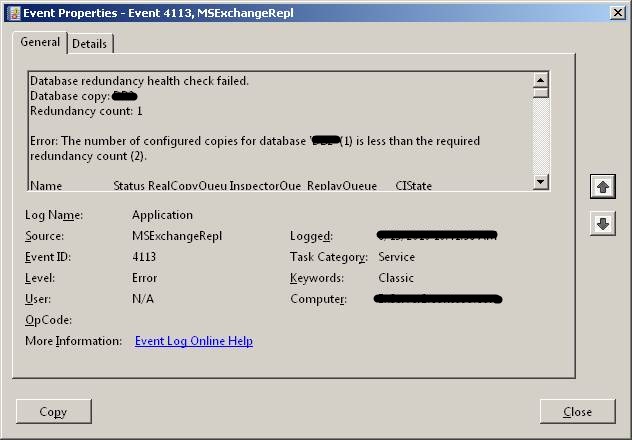Click the Copy button
The height and width of the screenshot is (440, 632).
pos(54,411)
